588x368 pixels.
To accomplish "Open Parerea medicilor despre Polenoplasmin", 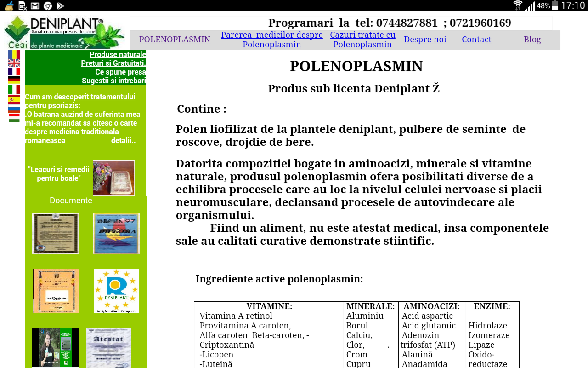I will coord(272,40).
